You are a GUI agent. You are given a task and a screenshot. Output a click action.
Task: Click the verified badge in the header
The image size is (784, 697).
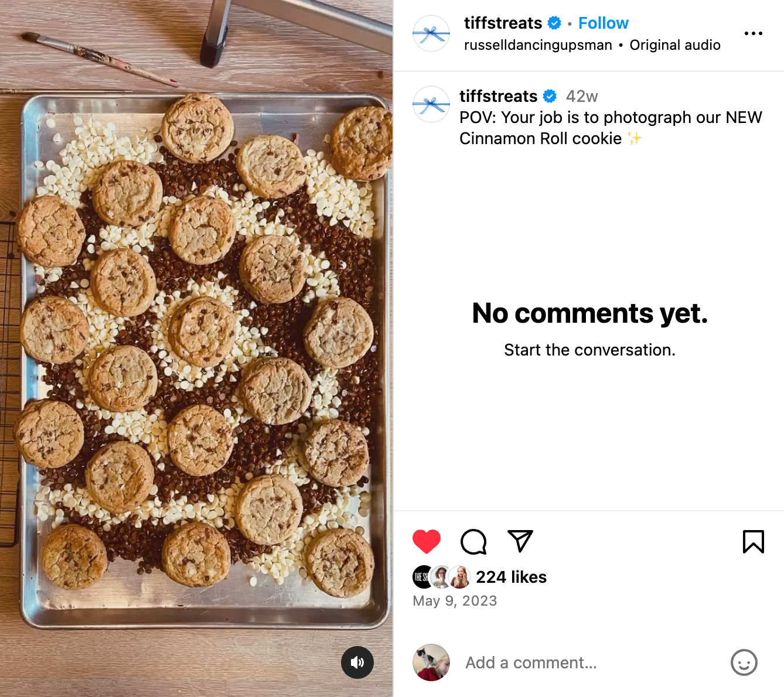click(554, 23)
